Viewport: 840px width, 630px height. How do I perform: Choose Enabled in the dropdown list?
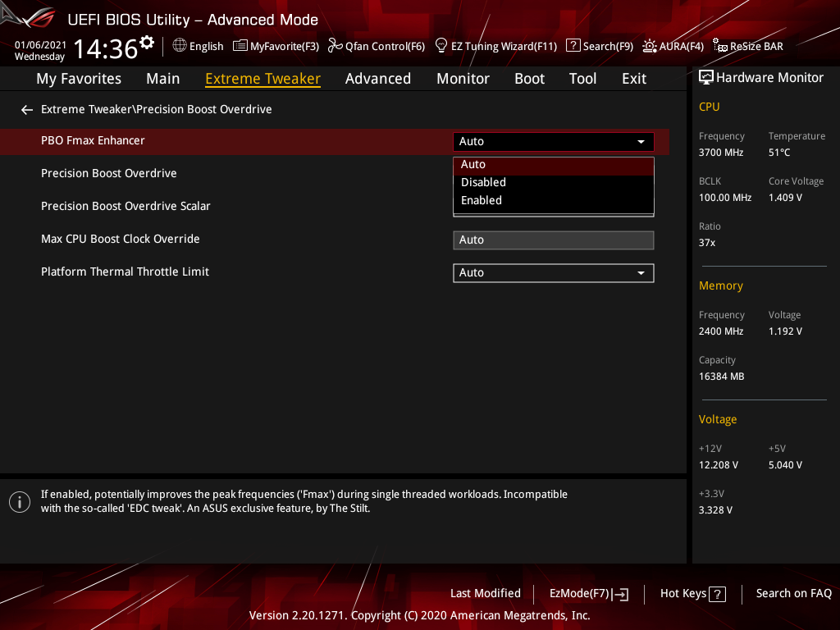point(554,200)
